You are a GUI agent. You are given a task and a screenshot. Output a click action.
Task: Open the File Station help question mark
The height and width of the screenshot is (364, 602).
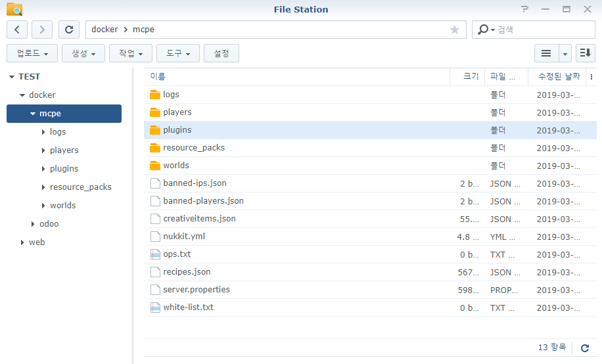[524, 9]
